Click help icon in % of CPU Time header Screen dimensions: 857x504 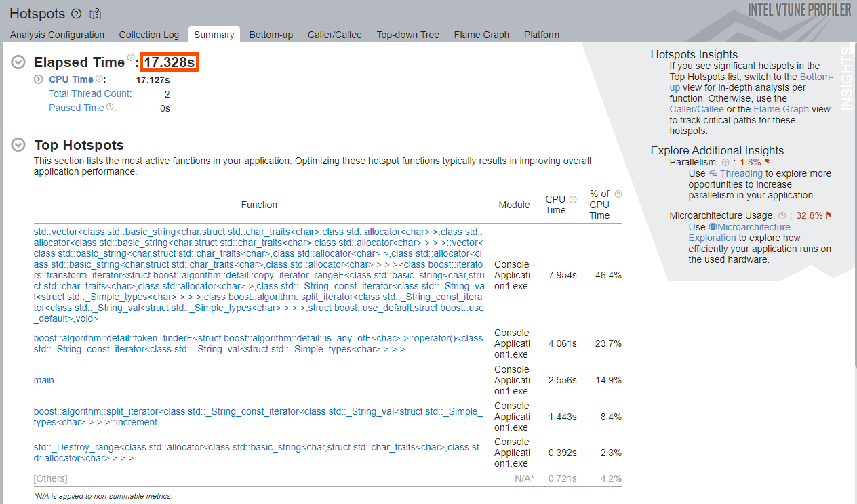pyautogui.click(x=618, y=194)
